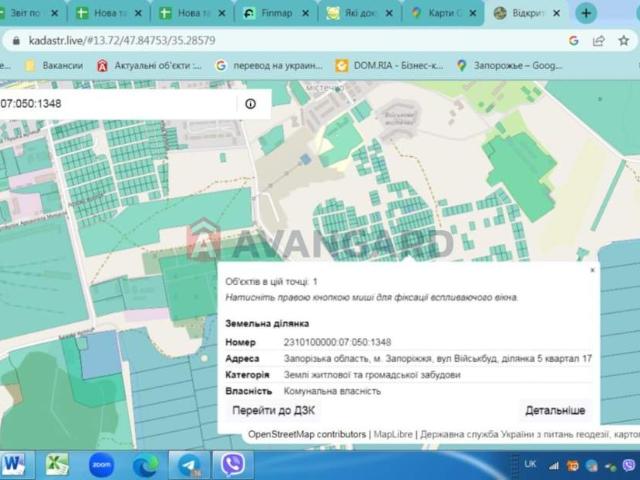Open OpenStreetMap contributors attribution link

pyautogui.click(x=307, y=434)
